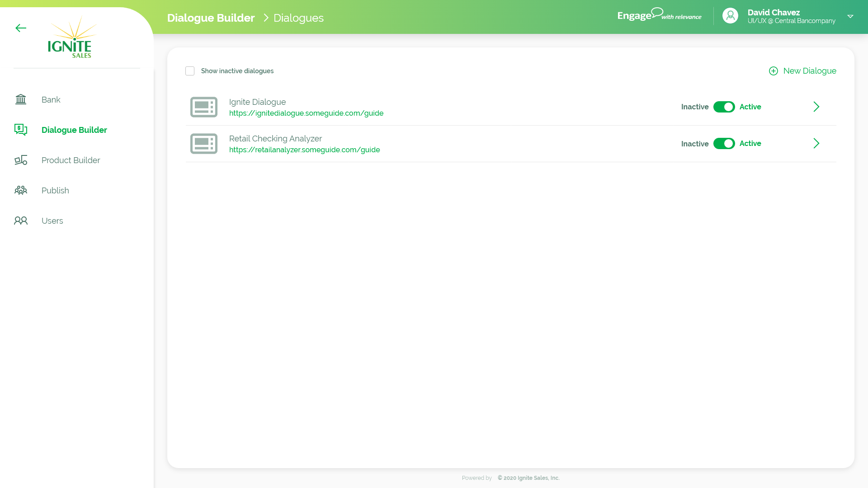This screenshot has width=868, height=488.
Task: Open the David Chavez account dropdown arrow
Action: 850,17
